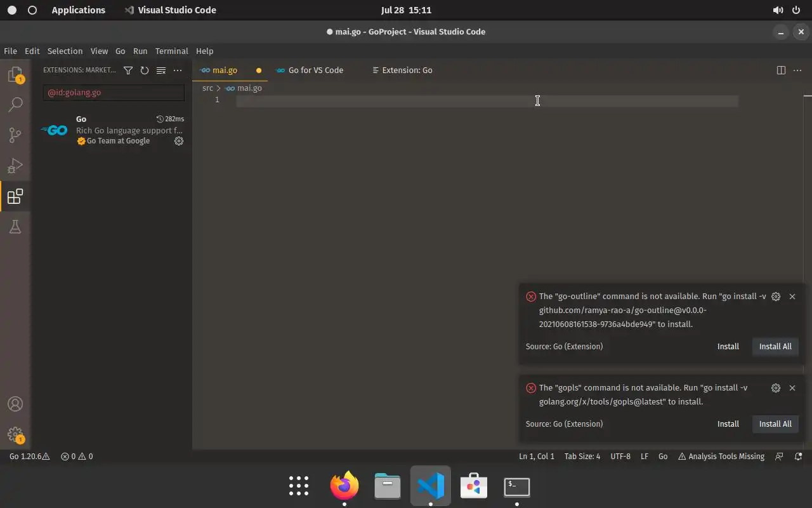Open the Source Control view
This screenshot has height=508, width=812.
click(15, 135)
